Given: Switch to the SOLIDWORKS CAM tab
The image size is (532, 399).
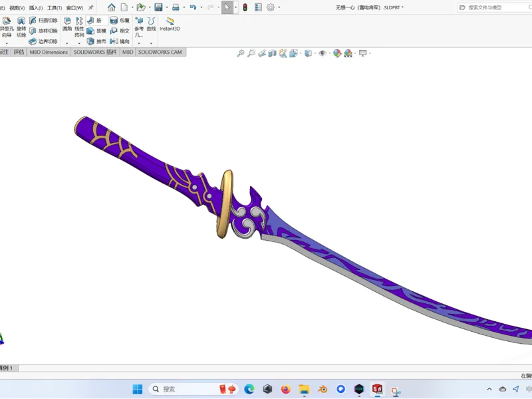Looking at the screenshot, I should 160,52.
